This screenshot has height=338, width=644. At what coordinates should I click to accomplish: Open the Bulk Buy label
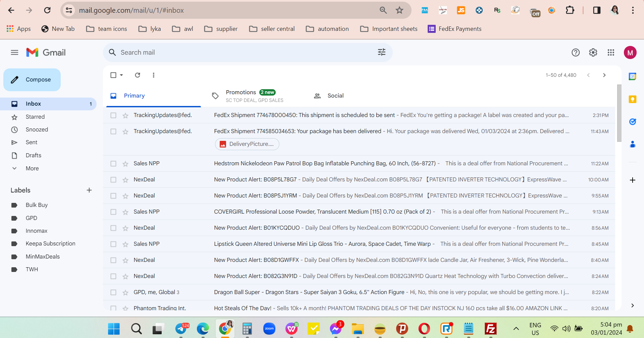click(37, 205)
